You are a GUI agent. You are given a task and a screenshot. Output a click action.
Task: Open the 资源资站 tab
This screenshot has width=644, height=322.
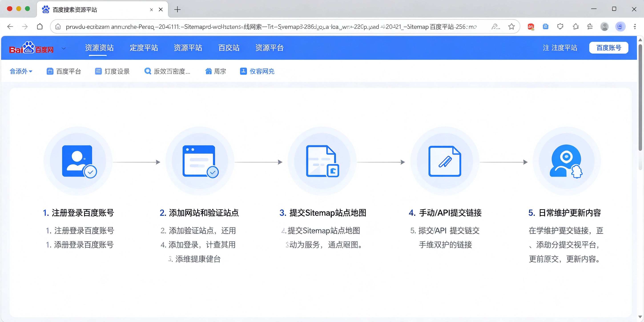(x=99, y=48)
